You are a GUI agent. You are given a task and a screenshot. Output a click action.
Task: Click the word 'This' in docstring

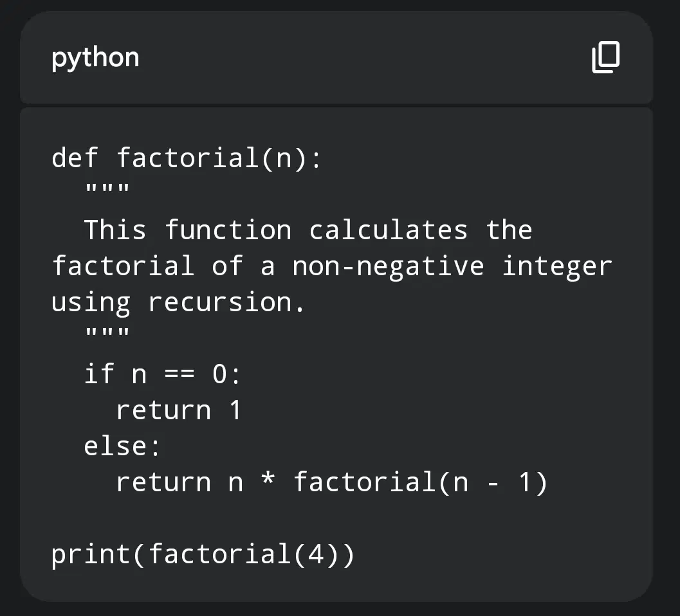115,230
